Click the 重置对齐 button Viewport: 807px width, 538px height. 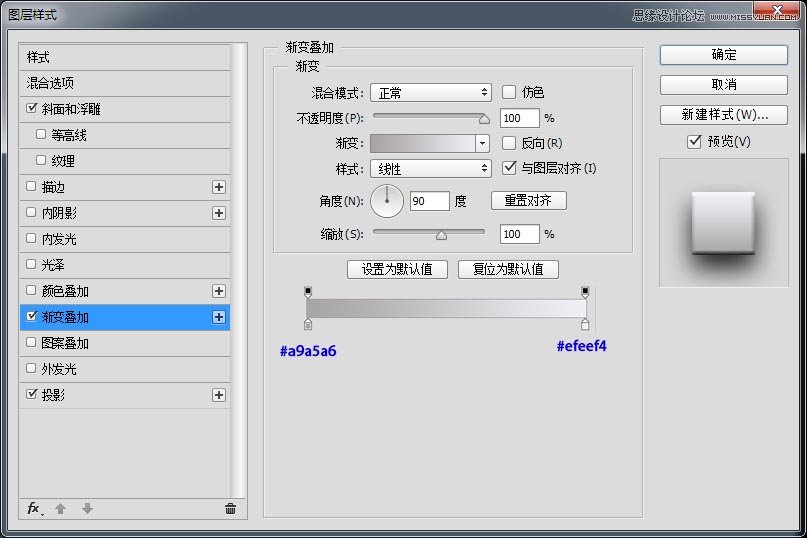[x=529, y=200]
